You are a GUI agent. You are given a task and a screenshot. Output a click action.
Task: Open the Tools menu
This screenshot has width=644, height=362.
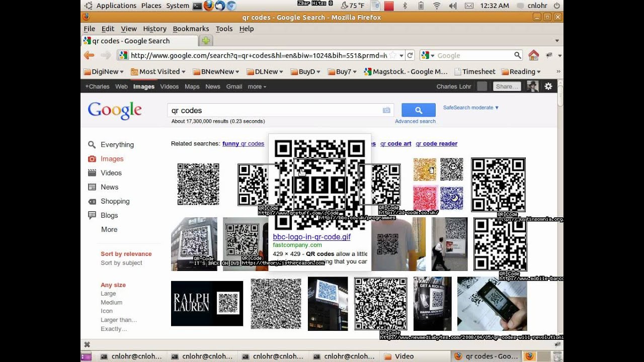[x=224, y=29]
